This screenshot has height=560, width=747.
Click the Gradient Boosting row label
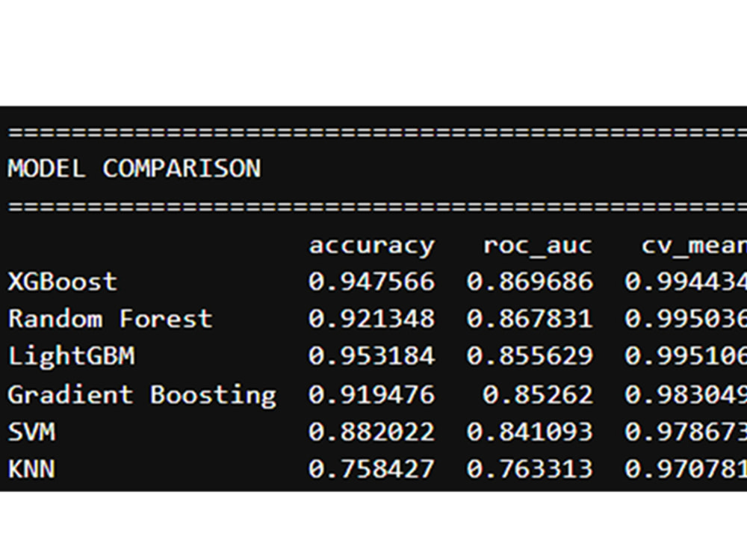tap(142, 395)
